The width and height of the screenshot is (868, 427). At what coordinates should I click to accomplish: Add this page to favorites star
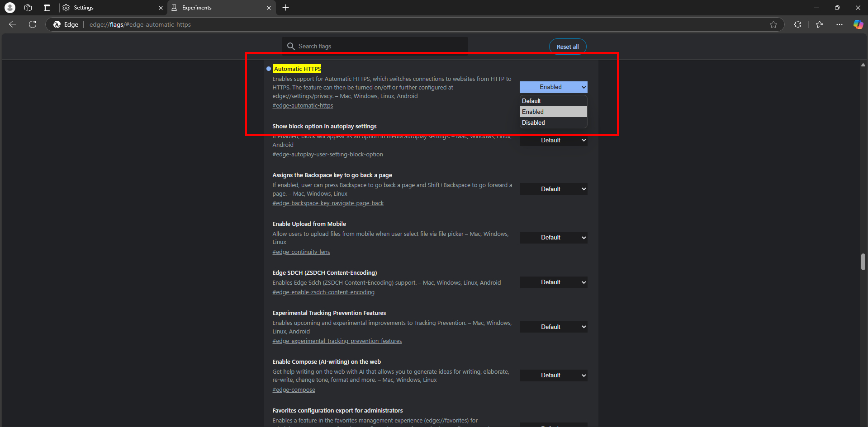coord(773,24)
